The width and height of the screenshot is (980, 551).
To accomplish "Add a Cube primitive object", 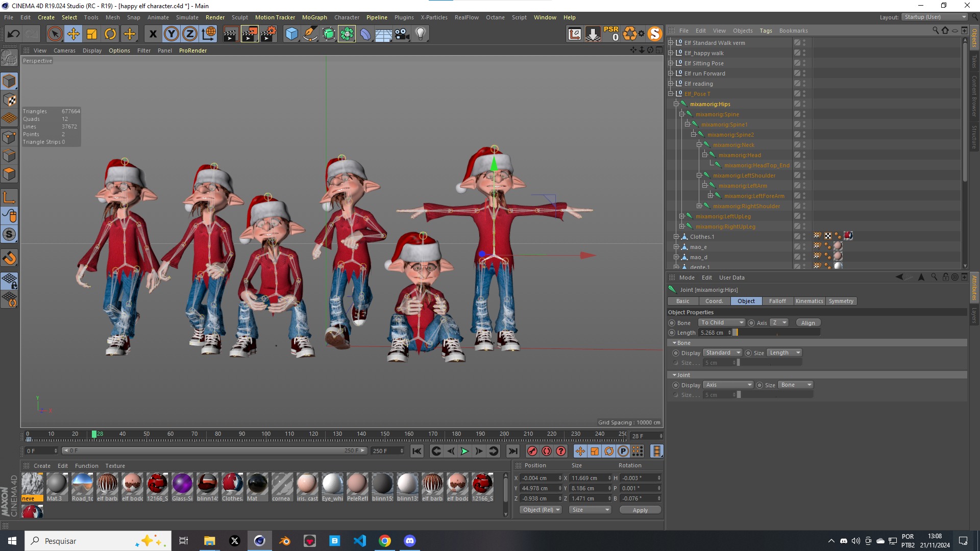I will (x=291, y=34).
